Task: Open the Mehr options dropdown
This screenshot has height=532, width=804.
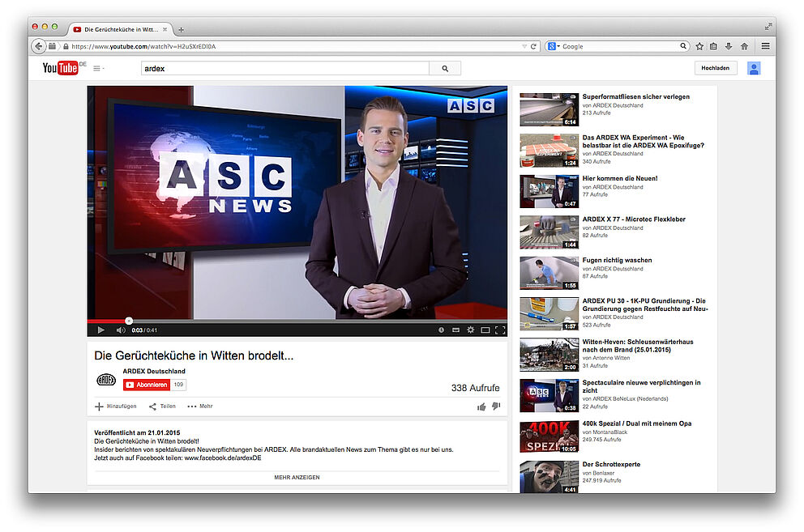Action: point(200,406)
